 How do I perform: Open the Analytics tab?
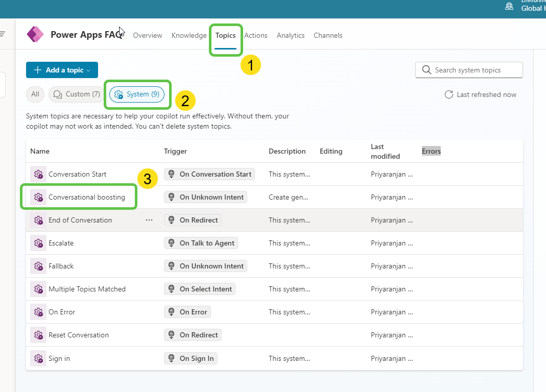pos(291,35)
